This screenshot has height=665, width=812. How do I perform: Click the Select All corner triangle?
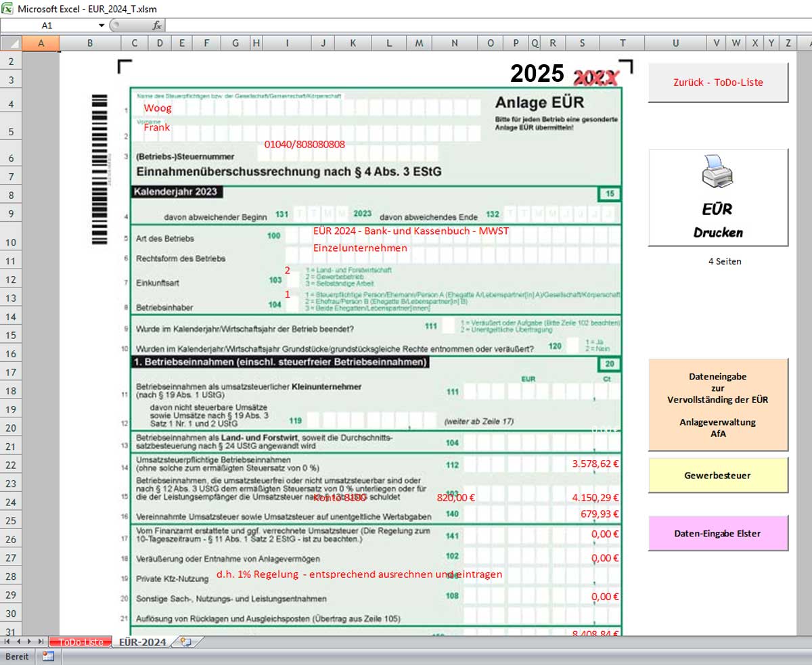pos(12,43)
